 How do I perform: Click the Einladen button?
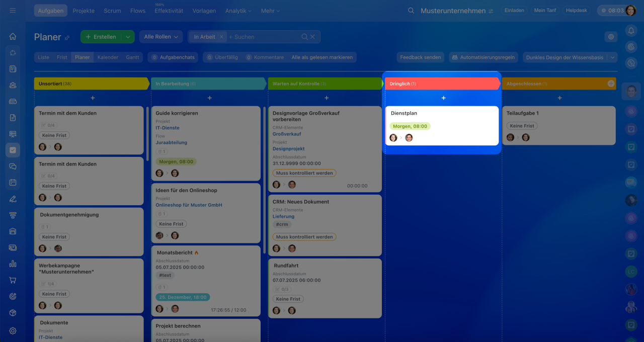tap(514, 11)
